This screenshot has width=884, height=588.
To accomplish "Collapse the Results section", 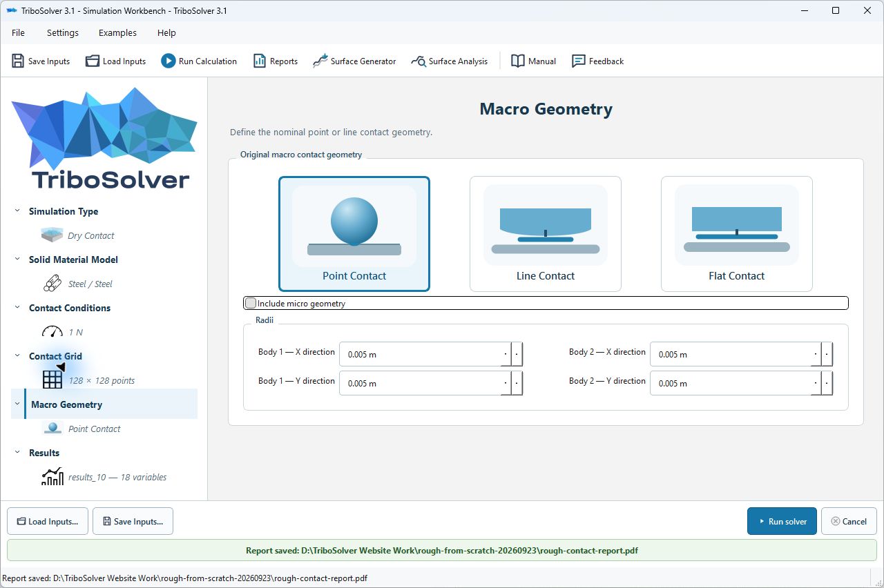I will [17, 453].
